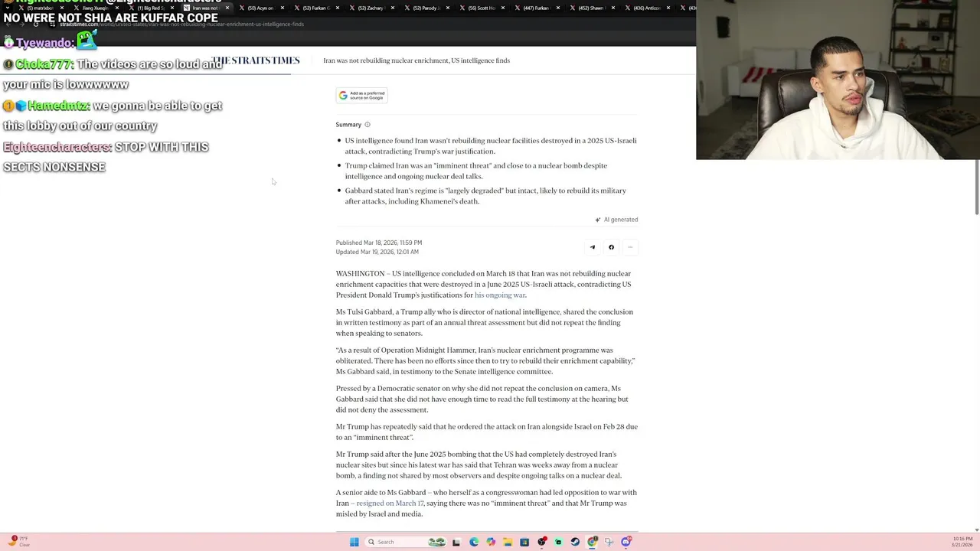Click the page vertical scrollbar thumb
This screenshot has height=551, width=980.
(976, 187)
